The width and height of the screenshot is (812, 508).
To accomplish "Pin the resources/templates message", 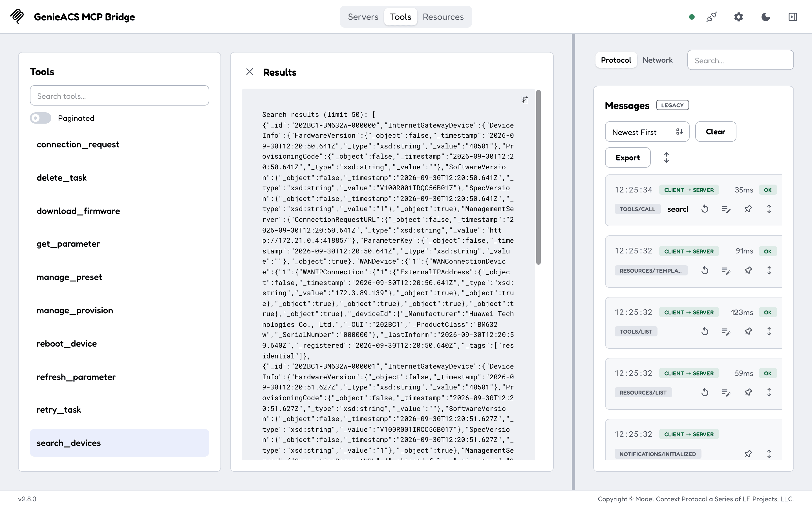I will (748, 270).
